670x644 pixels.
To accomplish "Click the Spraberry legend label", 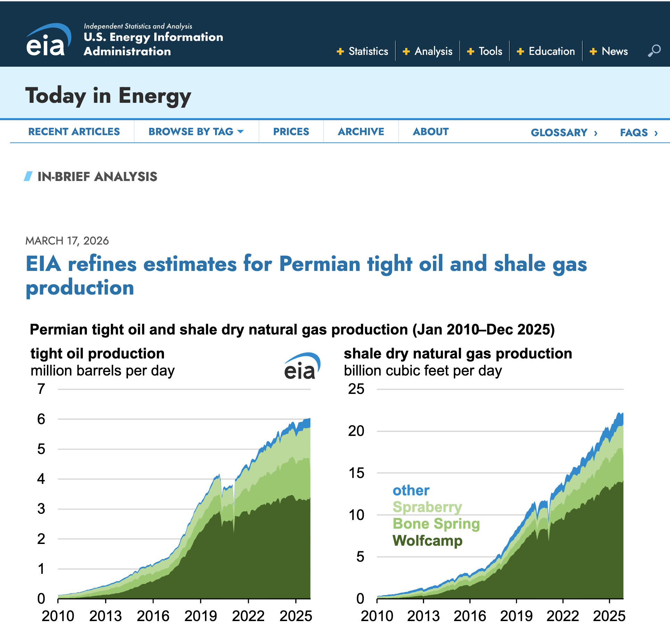I will tap(427, 507).
